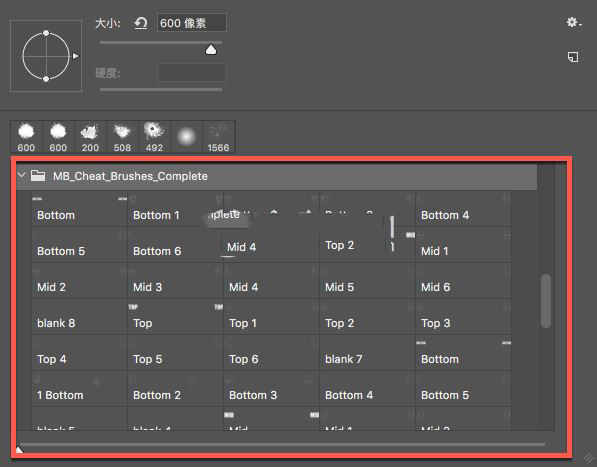Select the Top 5 brush preset
Screen dimensions: 597x467
pos(175,353)
